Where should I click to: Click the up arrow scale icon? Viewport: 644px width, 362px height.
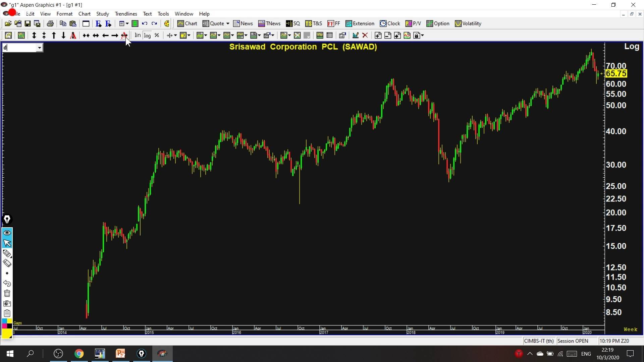pyautogui.click(x=54, y=36)
